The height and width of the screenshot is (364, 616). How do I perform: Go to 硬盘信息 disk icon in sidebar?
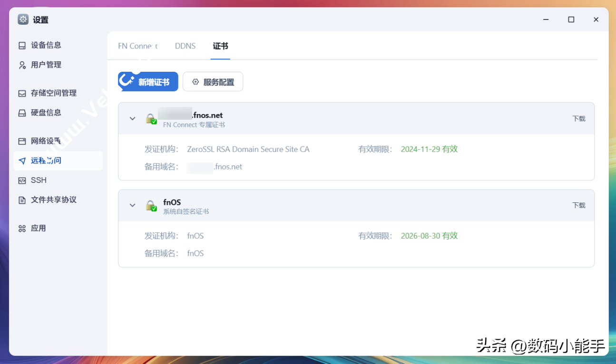click(x=22, y=113)
